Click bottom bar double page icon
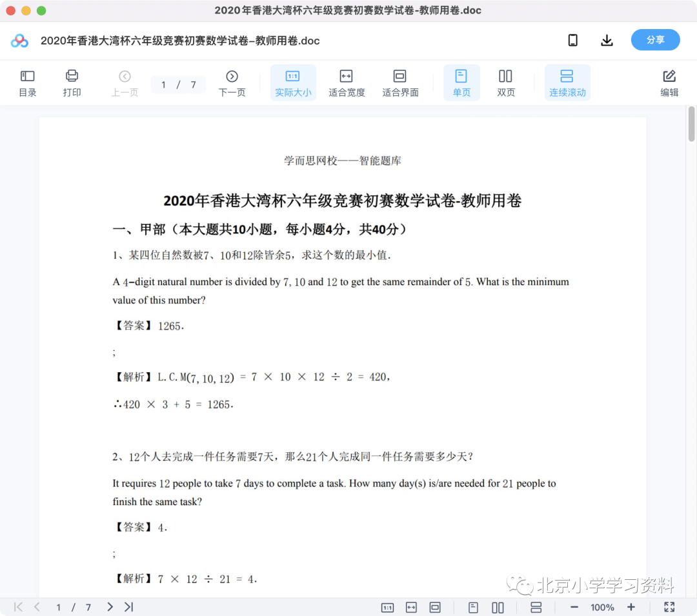Viewport: 697px width, 616px height. (x=498, y=607)
